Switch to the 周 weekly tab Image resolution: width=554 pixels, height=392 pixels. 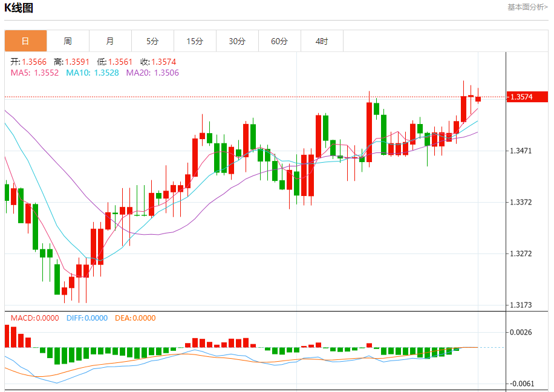click(68, 41)
